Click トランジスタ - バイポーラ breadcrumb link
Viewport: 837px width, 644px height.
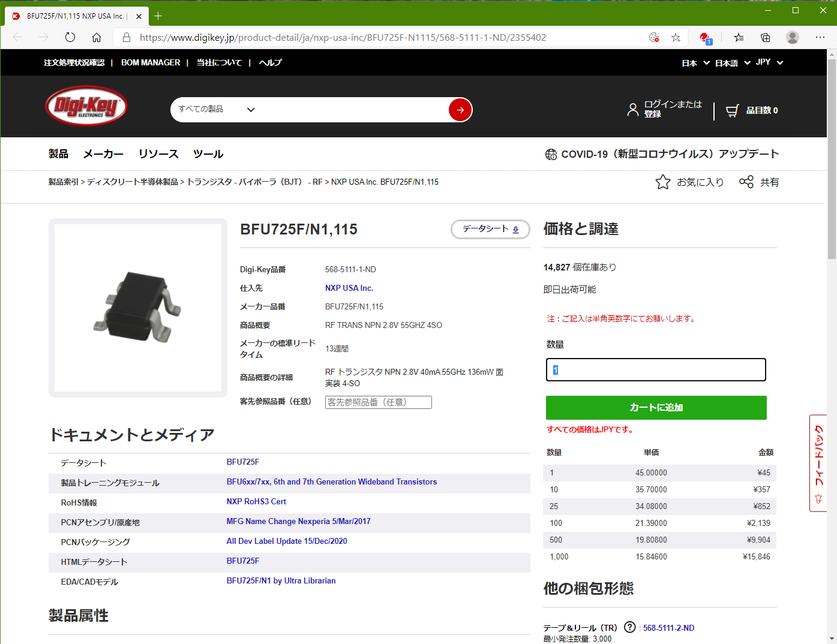coord(254,182)
